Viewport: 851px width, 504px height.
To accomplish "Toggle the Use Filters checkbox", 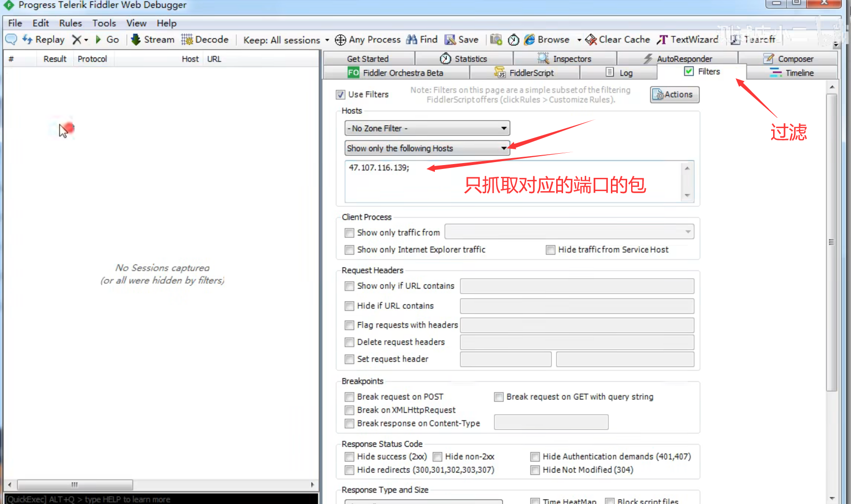I will (x=340, y=94).
